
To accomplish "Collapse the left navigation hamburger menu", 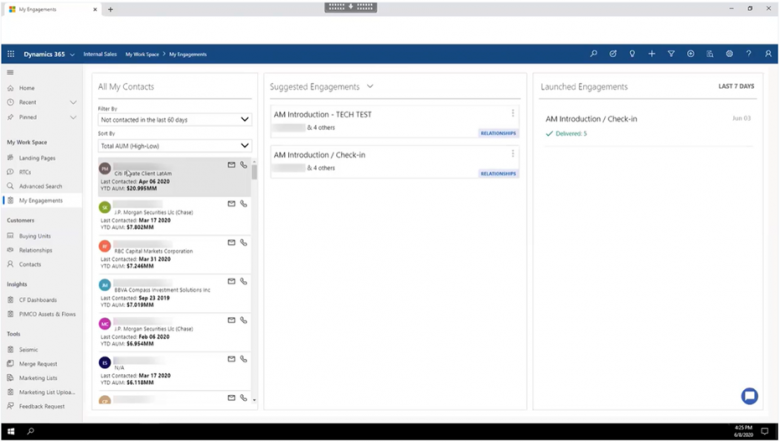I will (11, 73).
